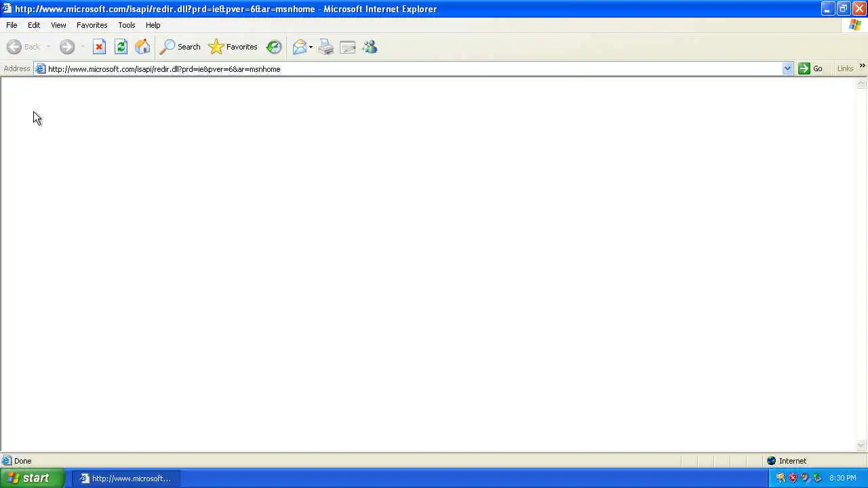Click the Links toolbar label
Image resolution: width=868 pixels, height=488 pixels.
coord(845,68)
